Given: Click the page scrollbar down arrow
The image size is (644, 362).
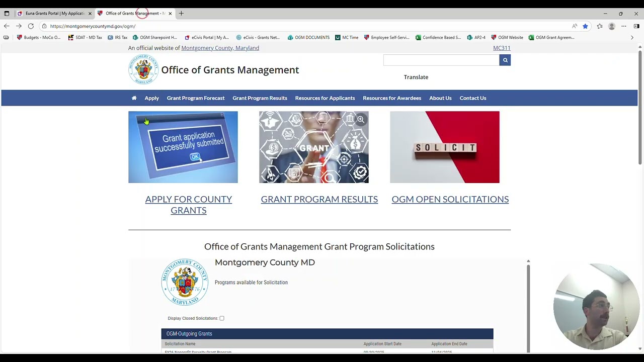Looking at the screenshot, I should click(640, 348).
